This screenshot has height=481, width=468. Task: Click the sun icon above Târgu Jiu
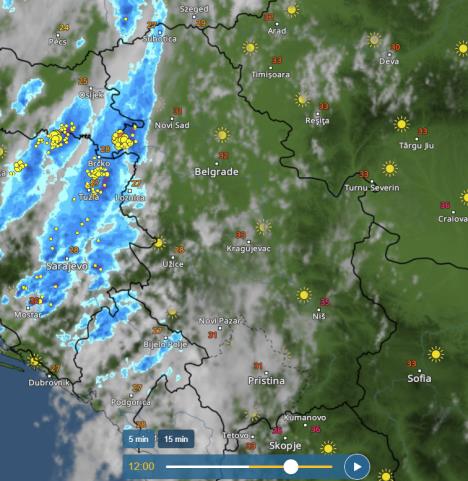401,124
